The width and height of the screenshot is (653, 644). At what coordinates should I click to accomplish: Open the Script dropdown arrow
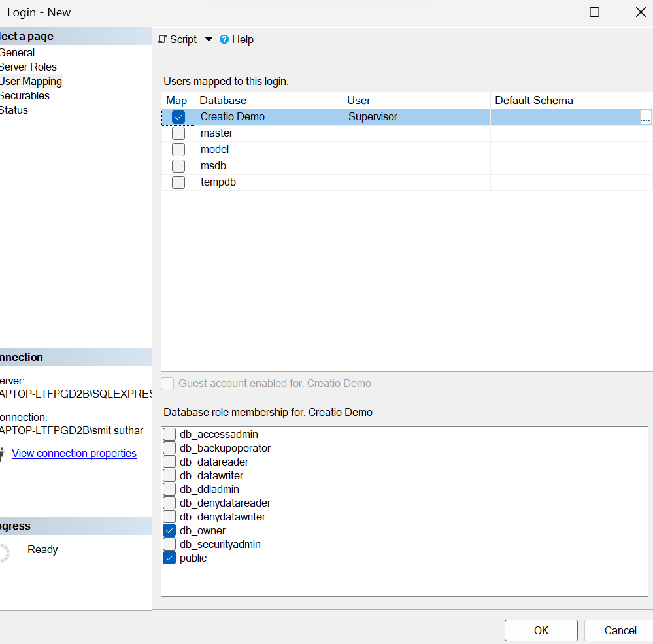(209, 39)
